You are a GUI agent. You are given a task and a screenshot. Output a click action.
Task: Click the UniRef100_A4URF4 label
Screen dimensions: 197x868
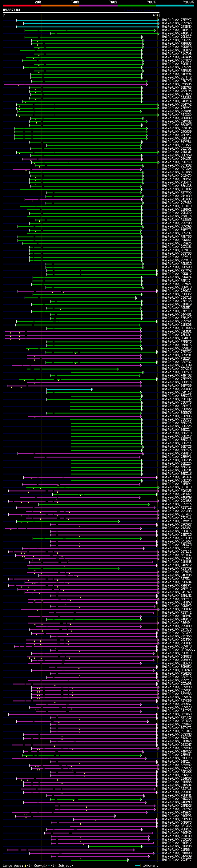[176, 101]
